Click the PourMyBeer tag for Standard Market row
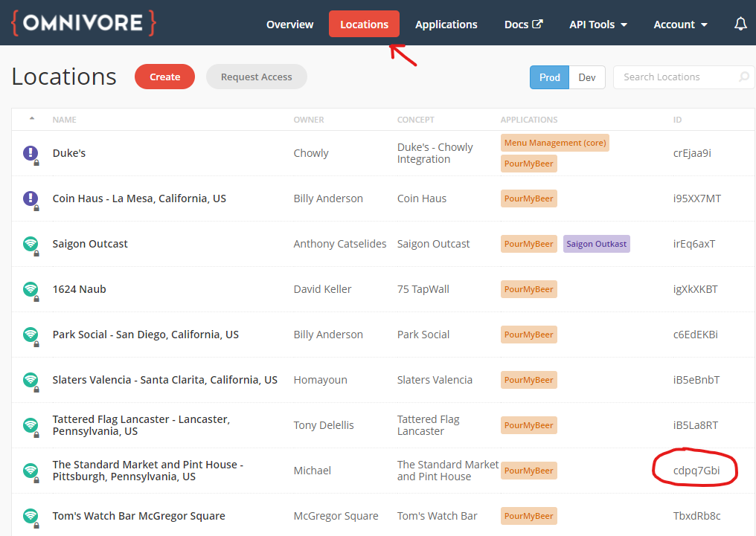This screenshot has width=756, height=536. click(x=529, y=471)
